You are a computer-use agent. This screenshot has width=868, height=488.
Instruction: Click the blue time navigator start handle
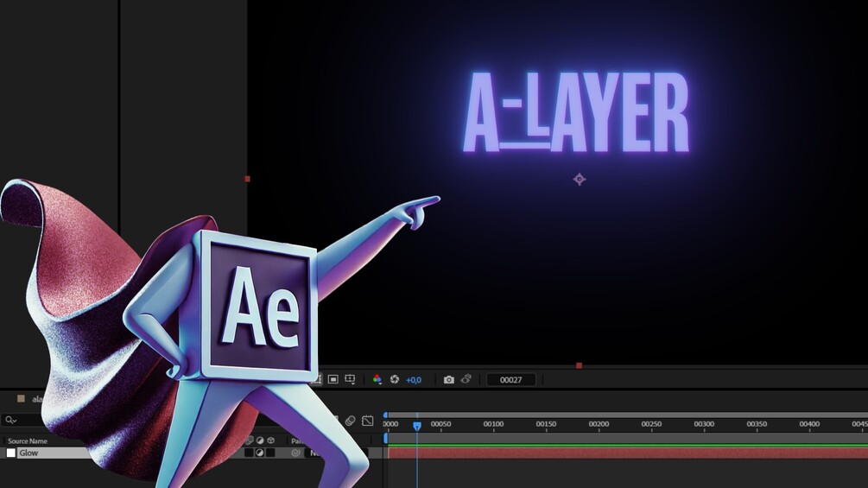pyautogui.click(x=386, y=415)
